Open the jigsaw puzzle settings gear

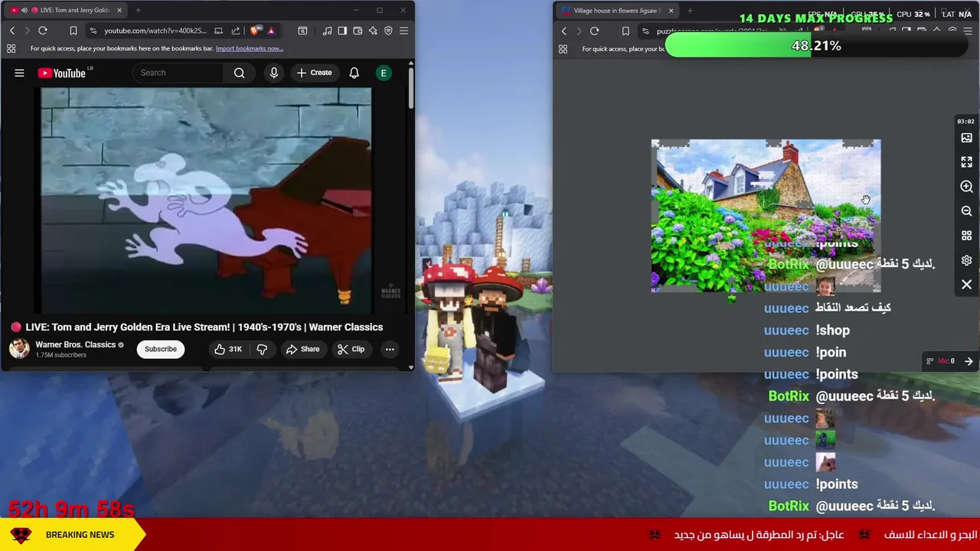point(966,260)
